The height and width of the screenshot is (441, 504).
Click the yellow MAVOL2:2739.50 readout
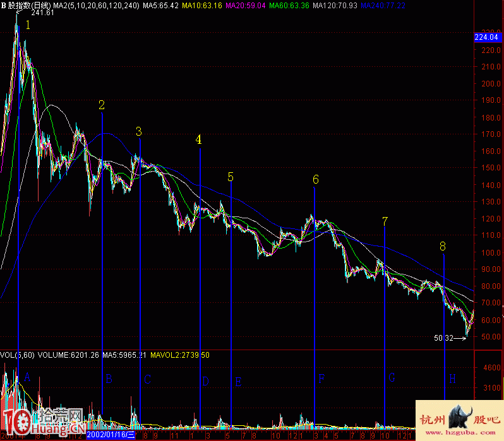[x=179, y=355]
